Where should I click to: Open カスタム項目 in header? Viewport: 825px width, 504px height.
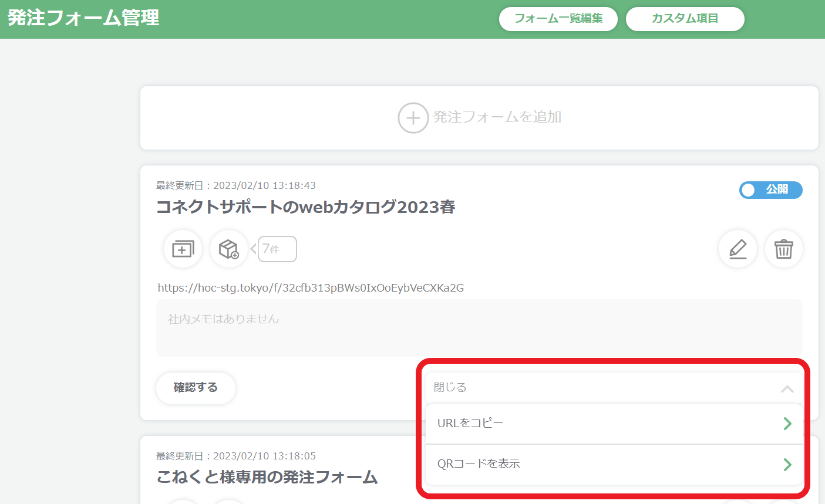pyautogui.click(x=685, y=19)
